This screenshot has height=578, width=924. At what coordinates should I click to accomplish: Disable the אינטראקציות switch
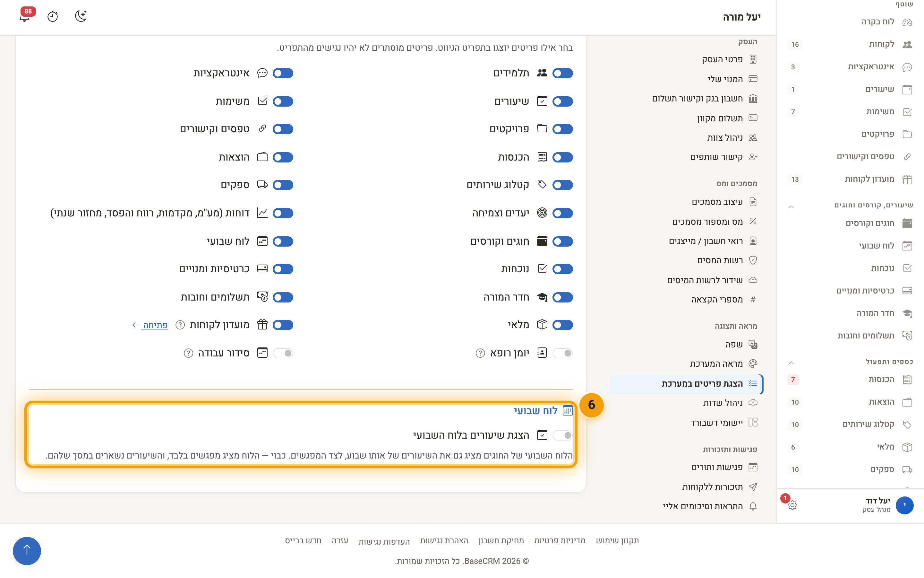(x=283, y=73)
